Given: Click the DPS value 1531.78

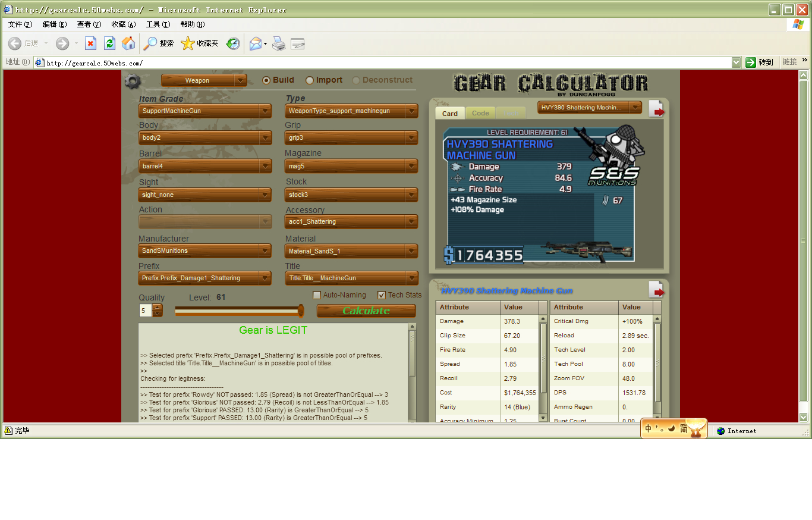Looking at the screenshot, I should [634, 393].
